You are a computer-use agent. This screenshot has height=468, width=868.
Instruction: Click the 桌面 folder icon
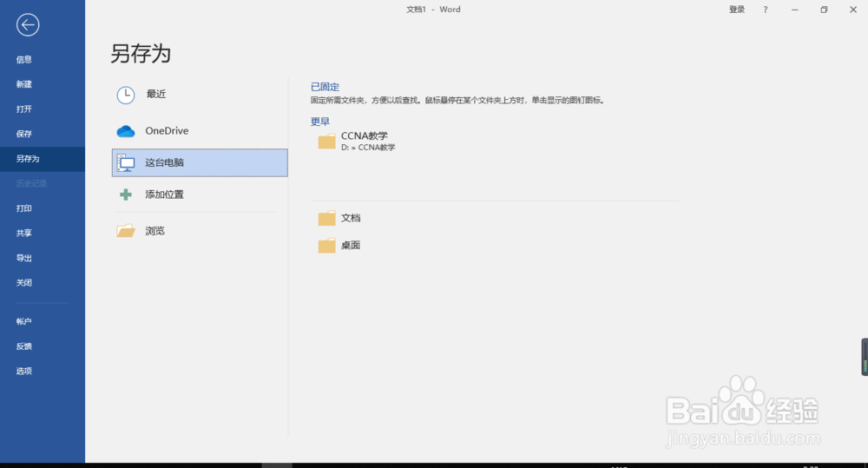pyautogui.click(x=326, y=246)
